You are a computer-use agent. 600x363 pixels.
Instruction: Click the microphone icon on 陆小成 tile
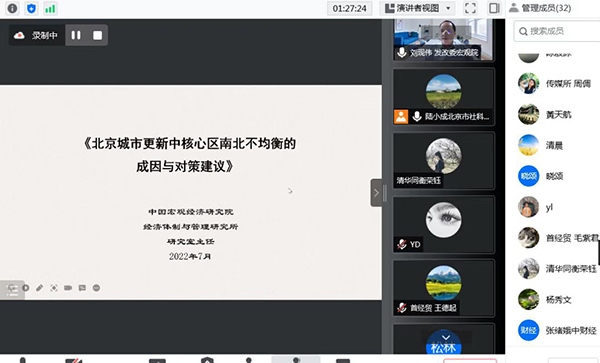pos(417,116)
